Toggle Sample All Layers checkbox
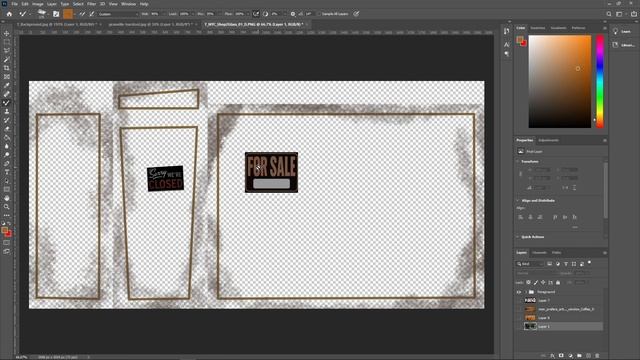640x360 pixels. (x=319, y=14)
